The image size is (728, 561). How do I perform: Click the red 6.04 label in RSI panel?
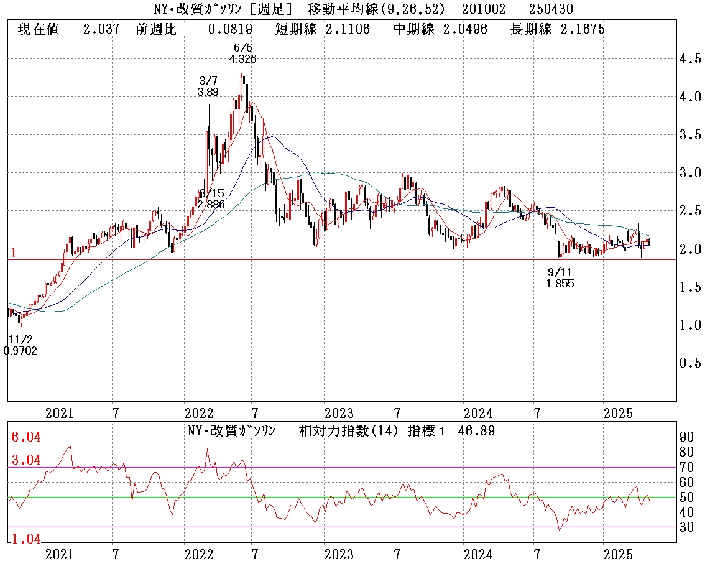pos(26,438)
